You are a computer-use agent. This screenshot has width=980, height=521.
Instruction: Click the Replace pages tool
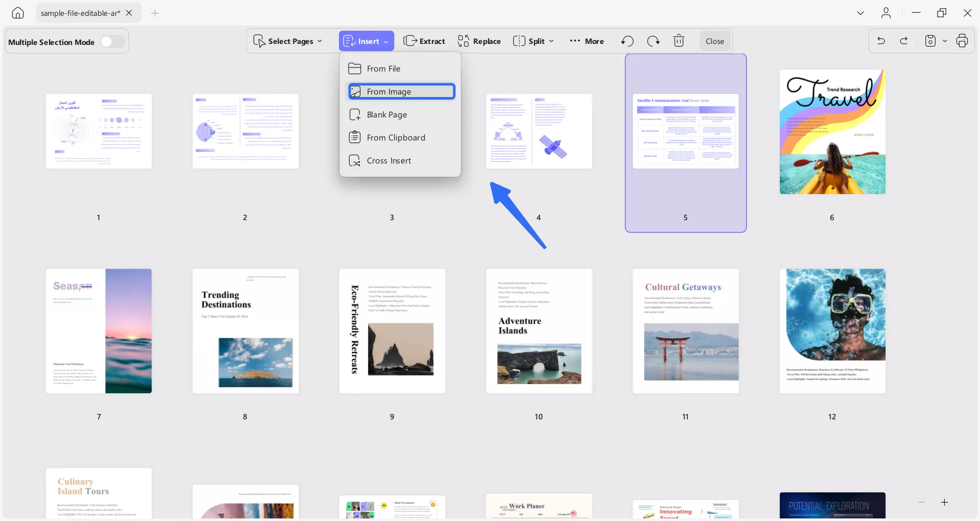click(x=479, y=41)
